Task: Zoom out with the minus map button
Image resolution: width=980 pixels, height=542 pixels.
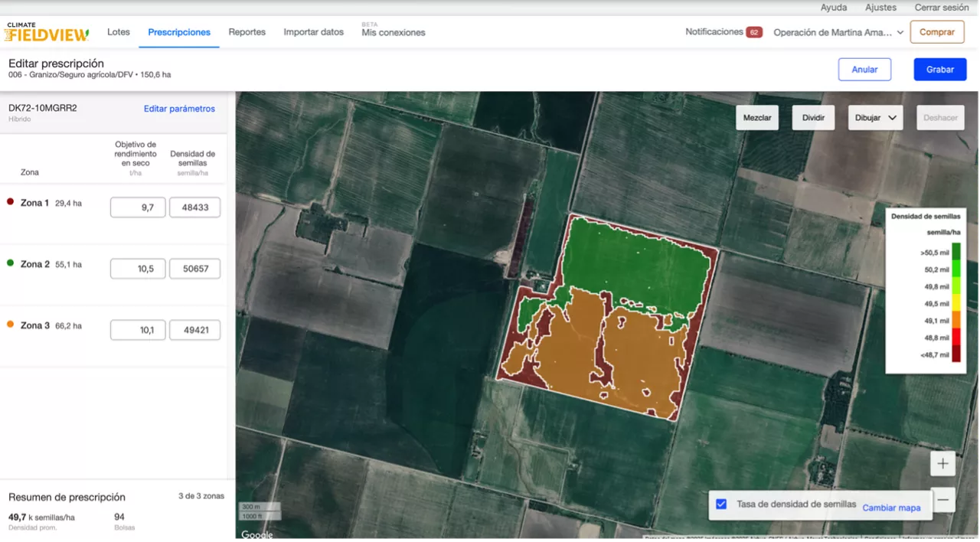Action: click(942, 500)
